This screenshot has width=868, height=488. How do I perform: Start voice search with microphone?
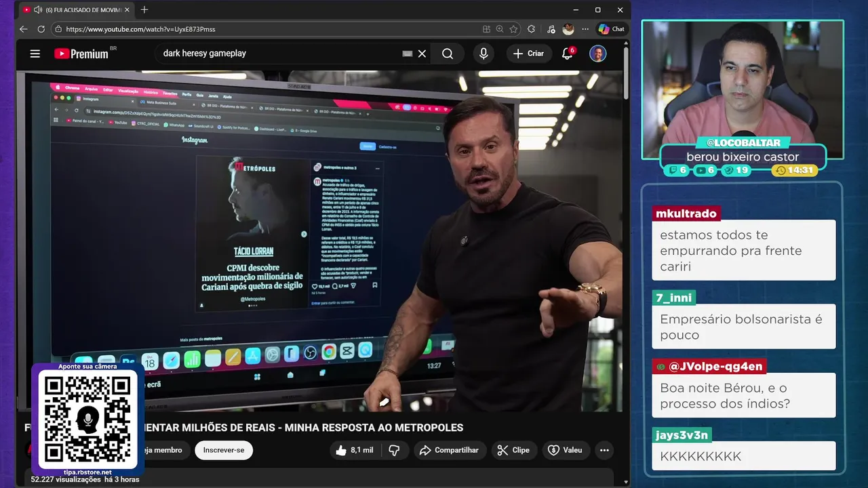pos(484,54)
